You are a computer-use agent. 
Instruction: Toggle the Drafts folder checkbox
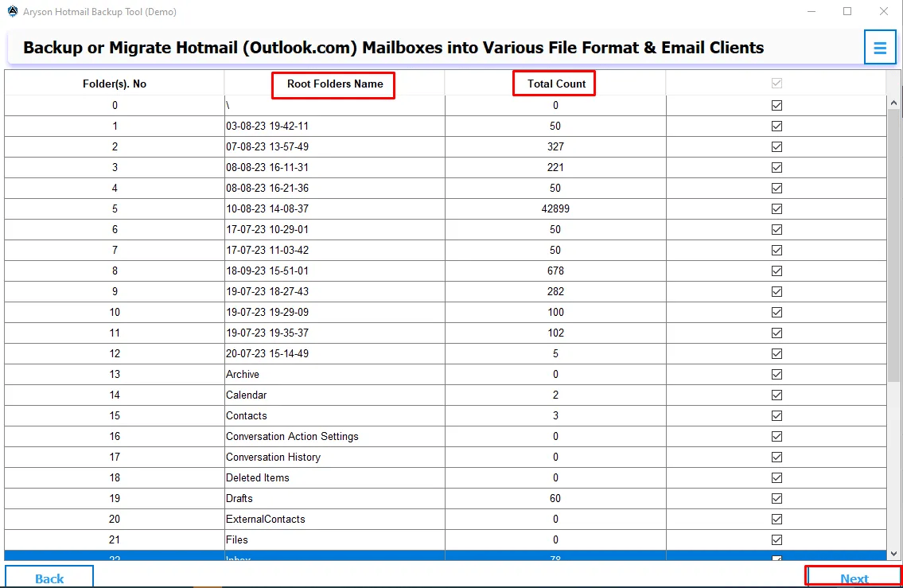point(777,499)
